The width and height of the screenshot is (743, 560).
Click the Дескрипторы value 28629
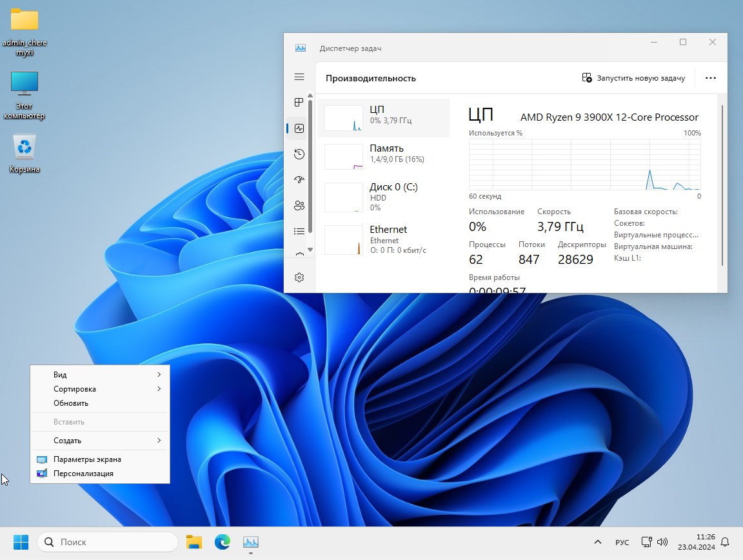(x=575, y=259)
